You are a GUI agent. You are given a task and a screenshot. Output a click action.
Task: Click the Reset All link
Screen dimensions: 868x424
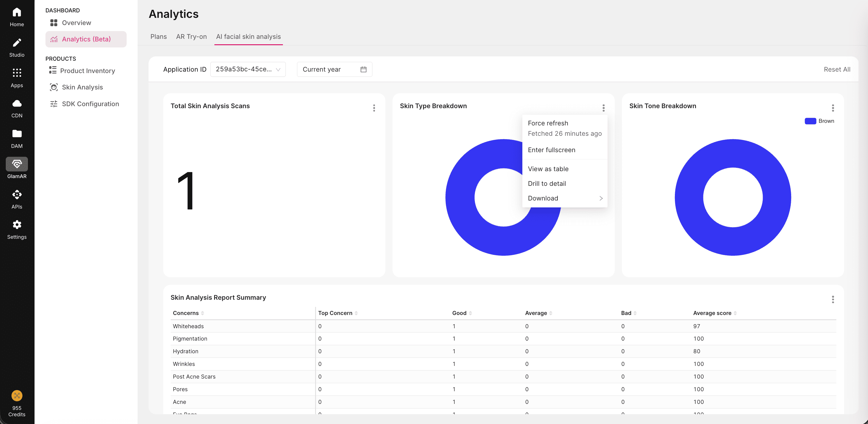[837, 69]
